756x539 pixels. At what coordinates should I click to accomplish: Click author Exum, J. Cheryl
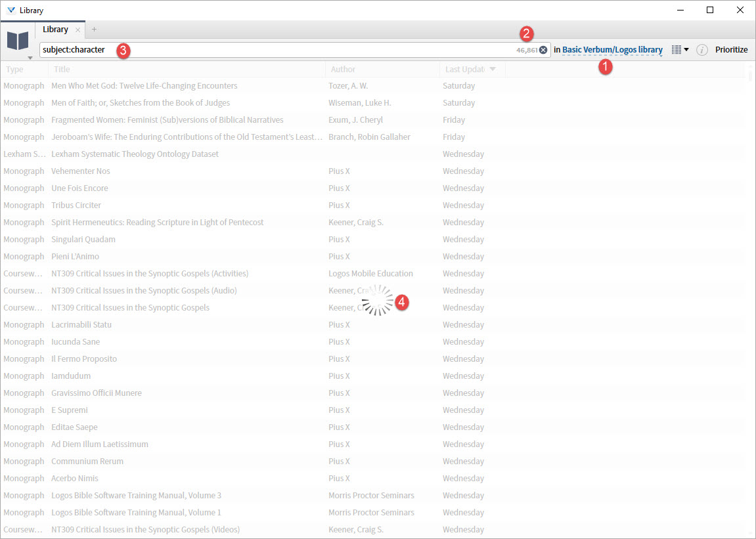pos(356,119)
